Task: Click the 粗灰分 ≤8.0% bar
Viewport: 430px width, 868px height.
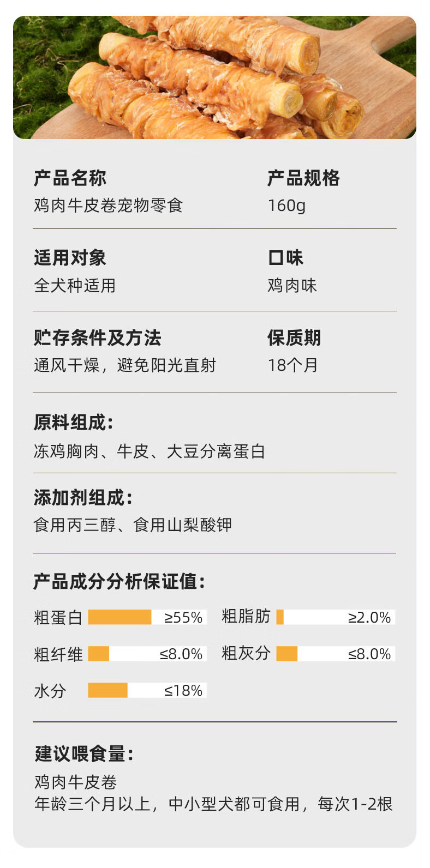Action: click(x=336, y=654)
